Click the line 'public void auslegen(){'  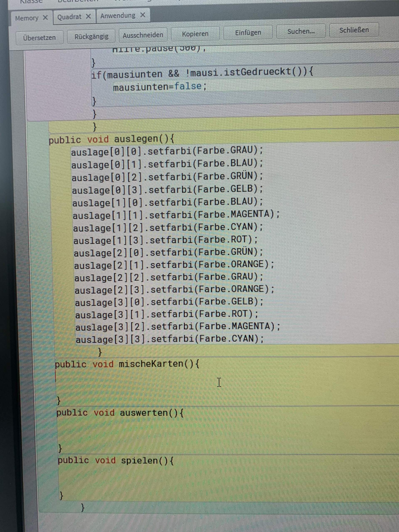click(x=112, y=139)
